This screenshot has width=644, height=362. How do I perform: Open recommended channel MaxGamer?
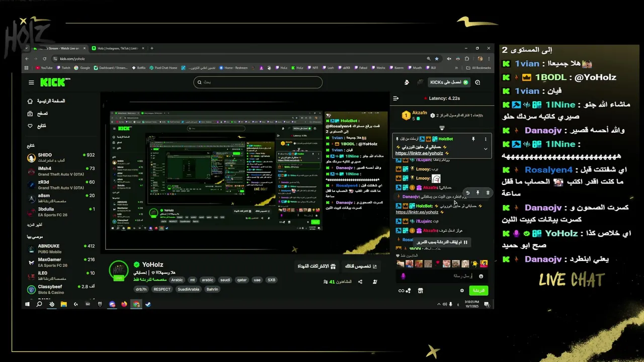coord(61,262)
